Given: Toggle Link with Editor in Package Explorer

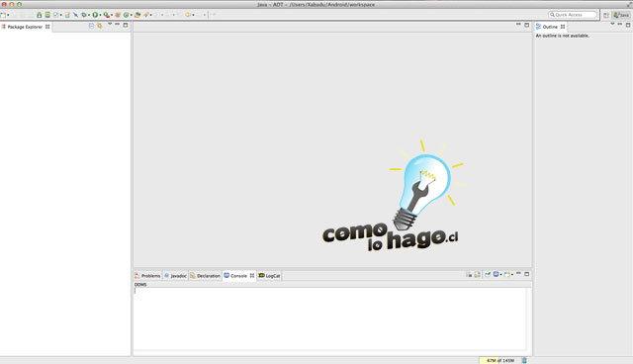Looking at the screenshot, I should click(99, 26).
